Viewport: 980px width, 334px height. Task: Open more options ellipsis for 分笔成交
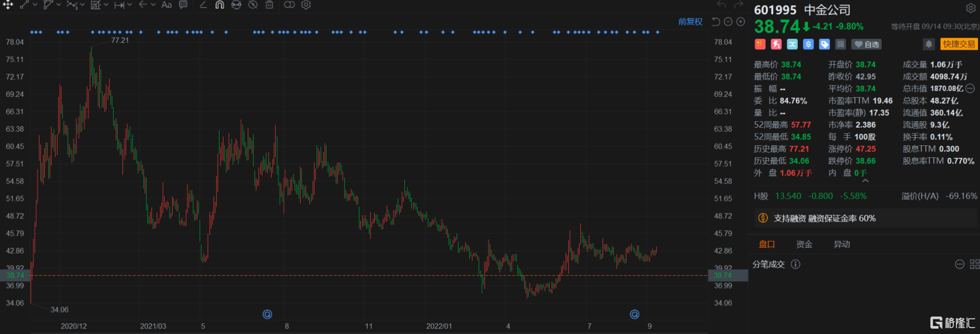pos(959,264)
